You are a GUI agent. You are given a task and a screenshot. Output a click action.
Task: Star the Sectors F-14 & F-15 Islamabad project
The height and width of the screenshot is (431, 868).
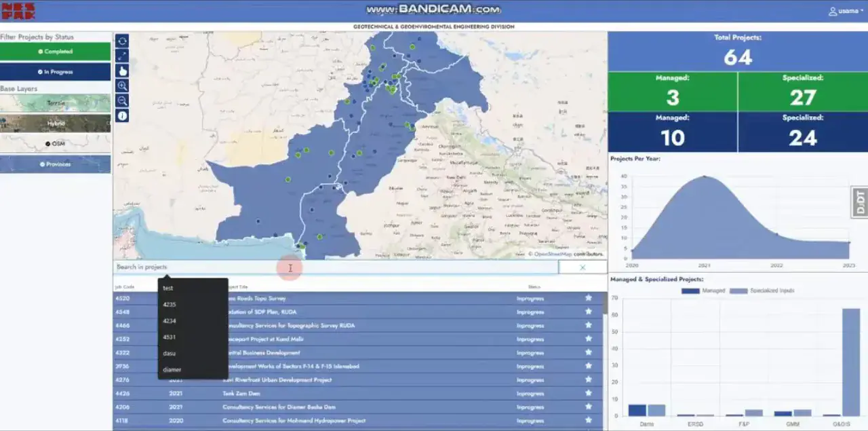tap(589, 366)
